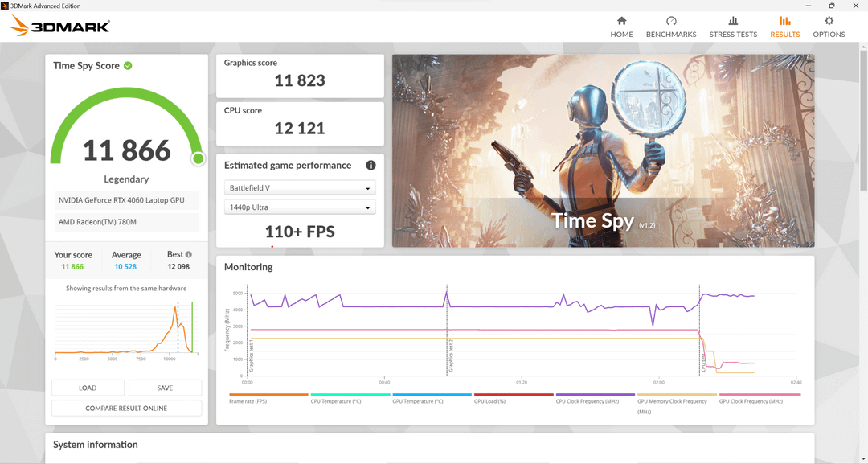This screenshot has height=464, width=868.
Task: Click NVIDIA GeForce RTX 4060 Laptop GPU
Action: tap(122, 200)
